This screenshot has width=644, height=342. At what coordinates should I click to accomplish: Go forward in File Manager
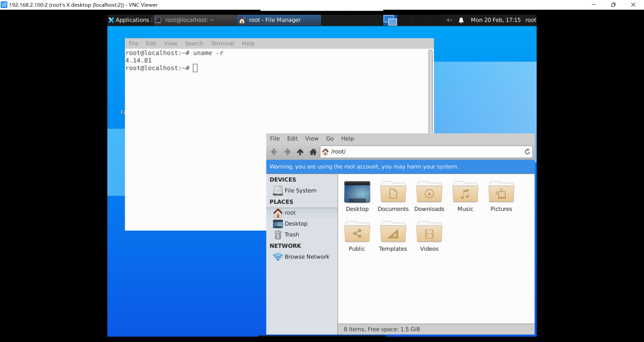point(287,152)
